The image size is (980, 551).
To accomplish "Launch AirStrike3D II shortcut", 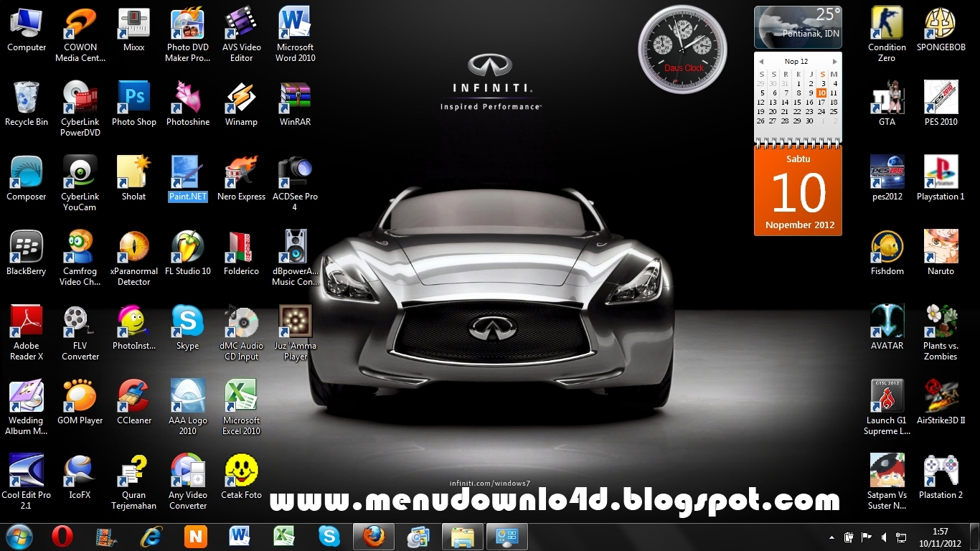I will pos(941,402).
